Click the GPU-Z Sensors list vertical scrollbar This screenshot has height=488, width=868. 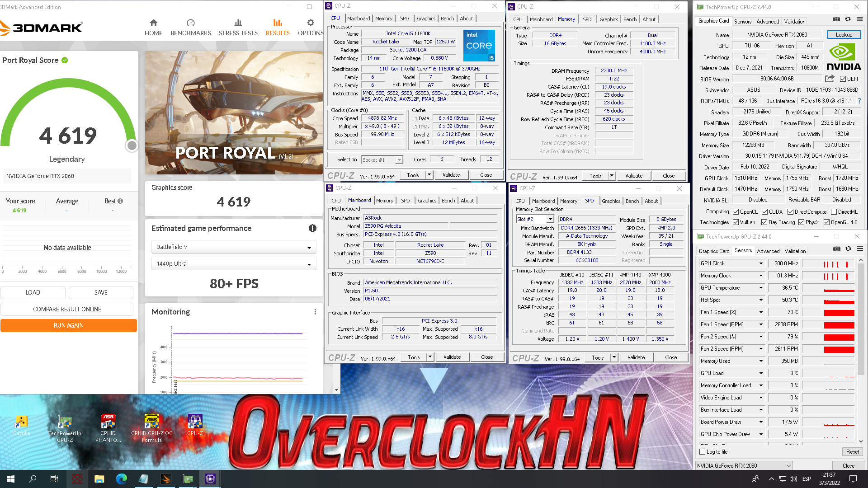tap(861, 319)
